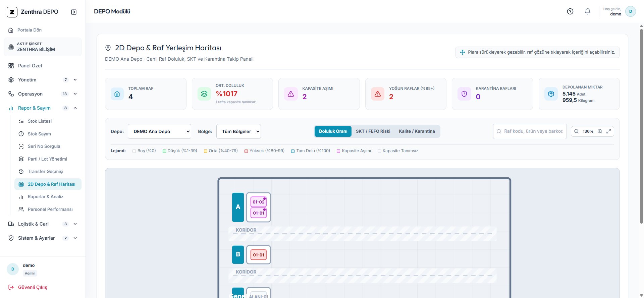Click the Karantina Rafları shield icon

click(464, 94)
